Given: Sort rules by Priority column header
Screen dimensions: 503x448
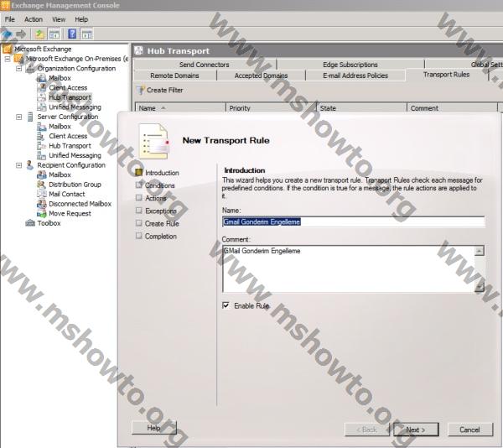Looking at the screenshot, I should point(272,108).
